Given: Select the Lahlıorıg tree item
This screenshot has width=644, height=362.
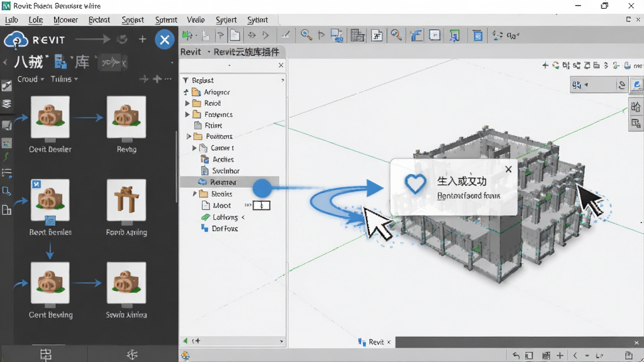Looking at the screenshot, I should [x=220, y=217].
